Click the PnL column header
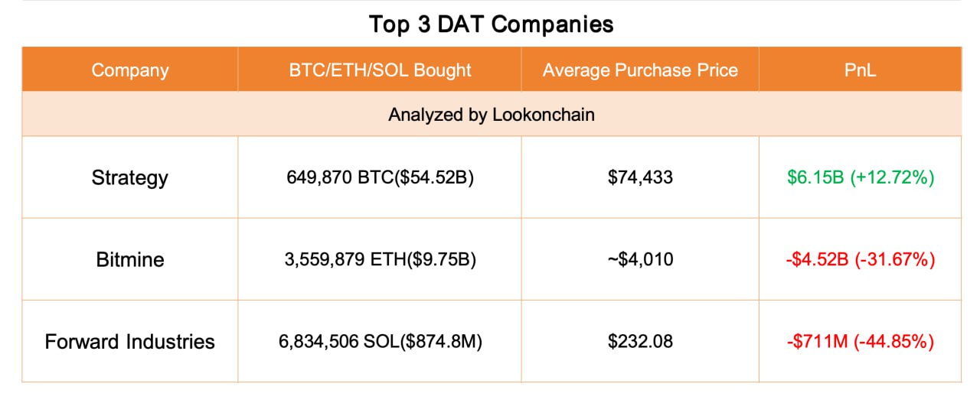 point(860,70)
